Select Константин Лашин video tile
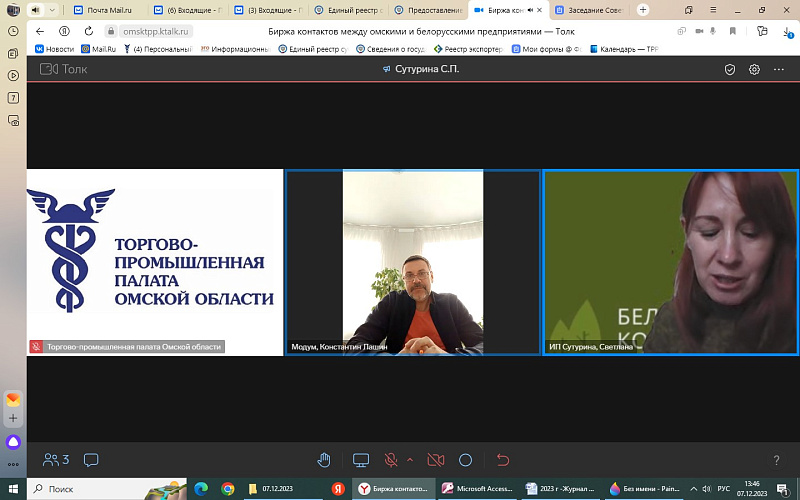This screenshot has width=800, height=500. tap(413, 262)
